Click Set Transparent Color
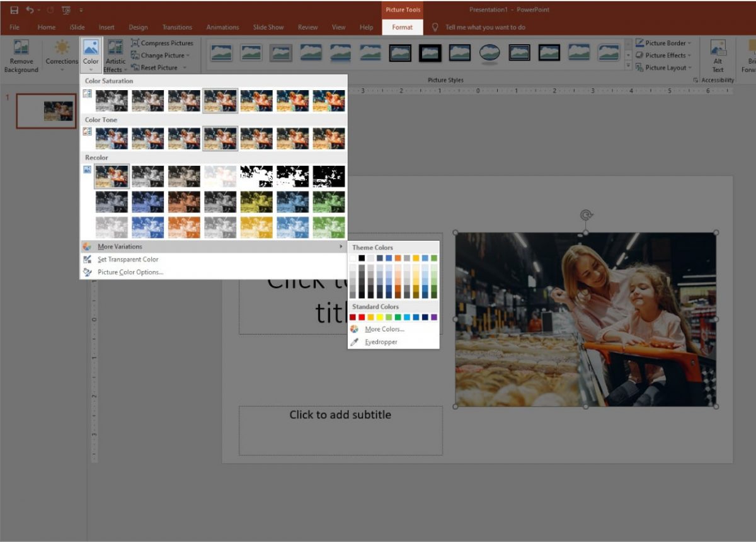This screenshot has height=542, width=756. coord(128,259)
